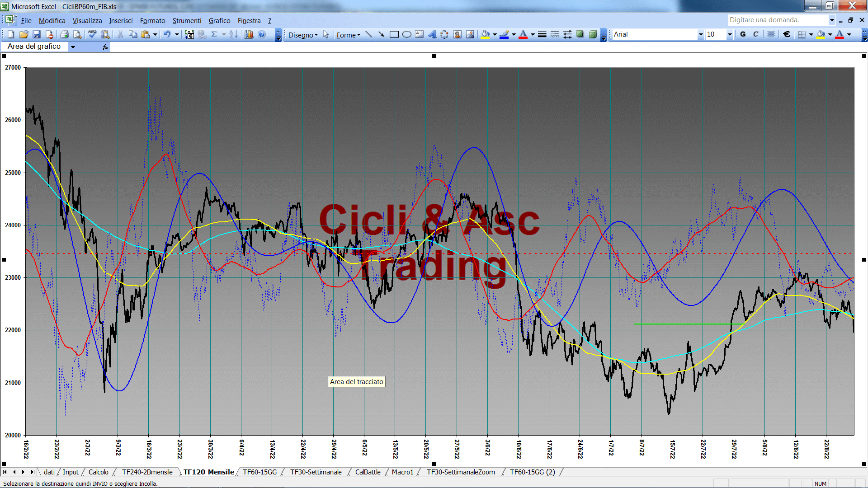Select the Rectangle shape tool

pos(394,34)
